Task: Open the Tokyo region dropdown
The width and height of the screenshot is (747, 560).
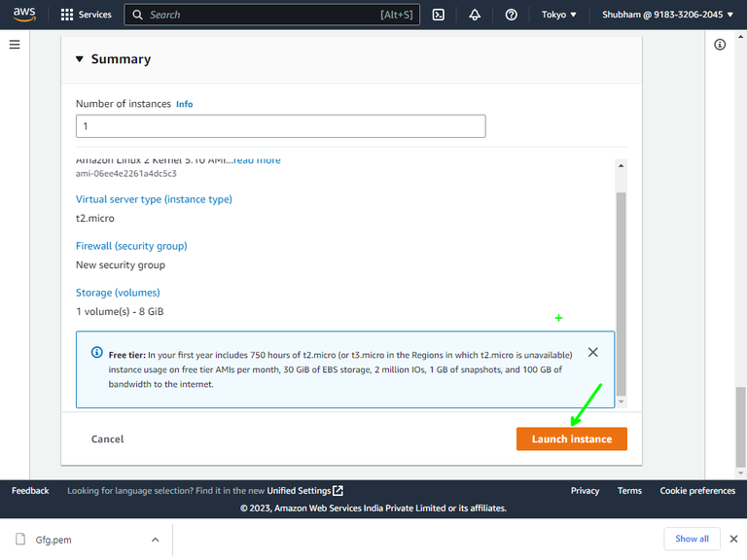Action: coord(559,15)
